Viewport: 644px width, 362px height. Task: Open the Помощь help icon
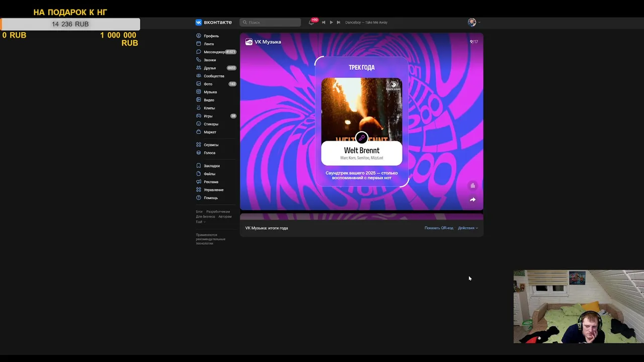click(199, 198)
